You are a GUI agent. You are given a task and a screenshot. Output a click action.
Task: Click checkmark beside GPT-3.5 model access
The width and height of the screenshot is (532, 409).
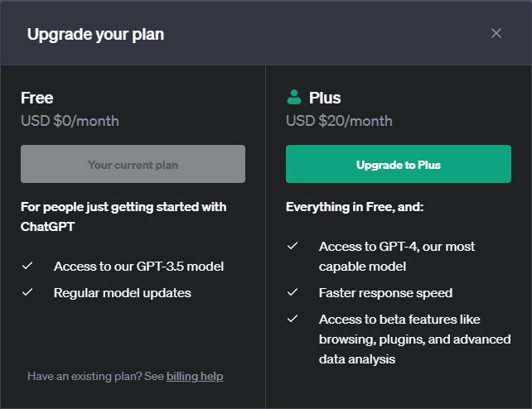[x=27, y=267]
